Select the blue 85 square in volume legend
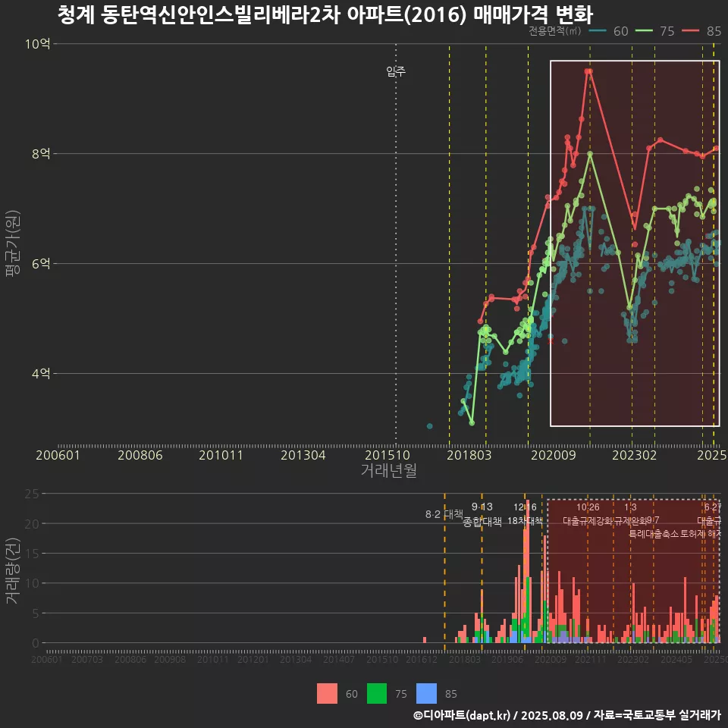 point(426,693)
